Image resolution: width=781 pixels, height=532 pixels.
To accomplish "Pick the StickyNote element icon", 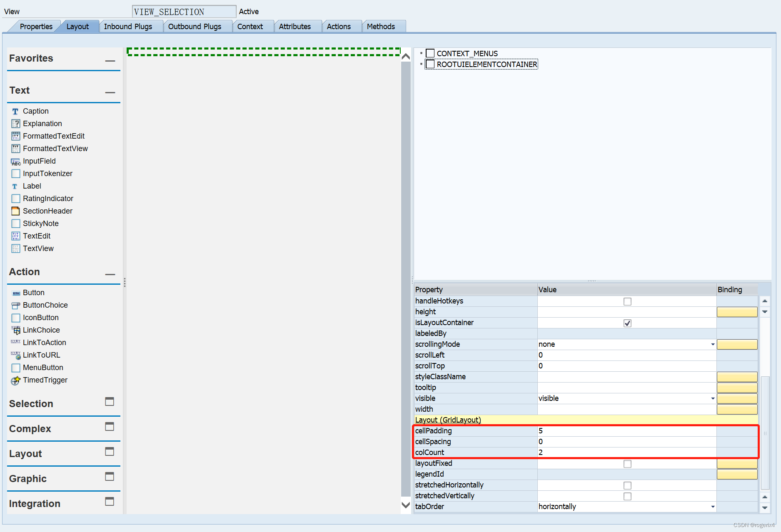I will pos(15,224).
